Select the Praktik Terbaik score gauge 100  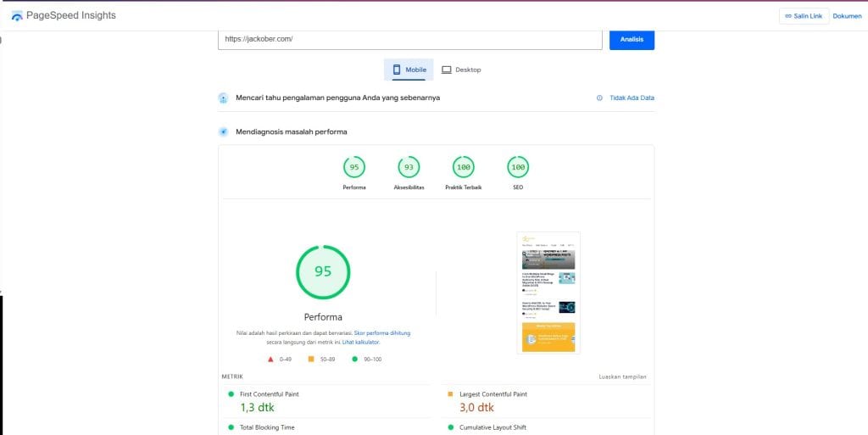(x=464, y=167)
